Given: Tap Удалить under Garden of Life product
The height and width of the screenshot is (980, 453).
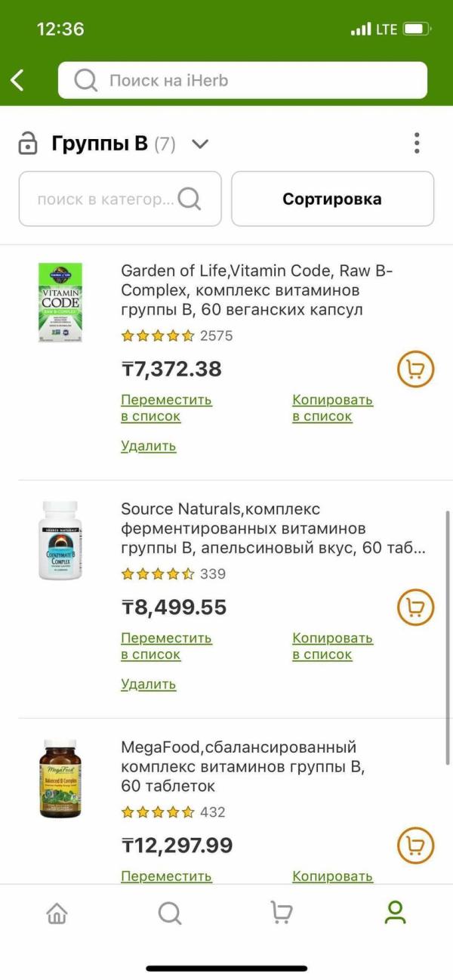Looking at the screenshot, I should point(149,446).
